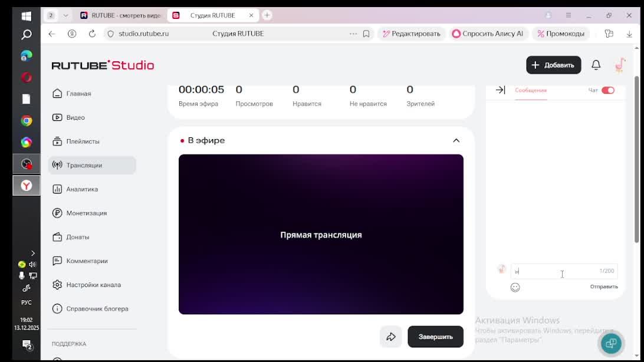Screen dimensions: 644x362
Task: Click Спросить Алису AI button
Action: click(x=488, y=34)
